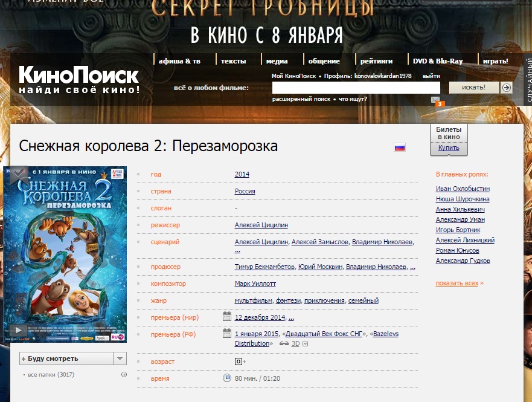Expand the full screenwriters list ellipsis

(x=237, y=251)
